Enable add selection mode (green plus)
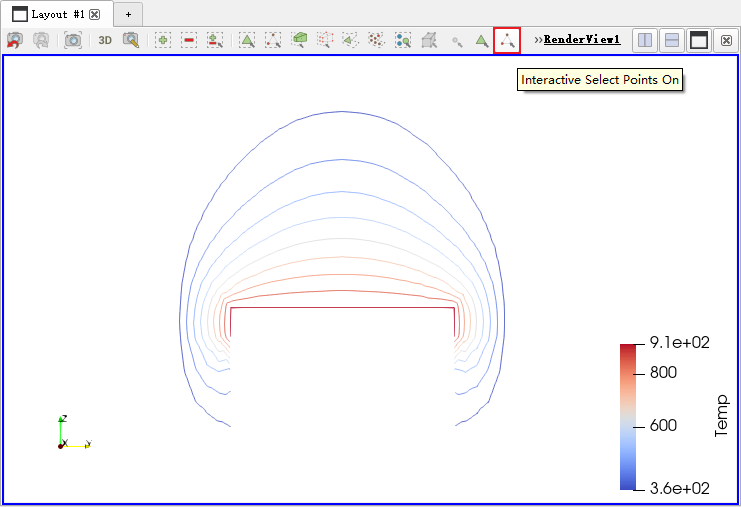This screenshot has width=741, height=507. pos(162,40)
